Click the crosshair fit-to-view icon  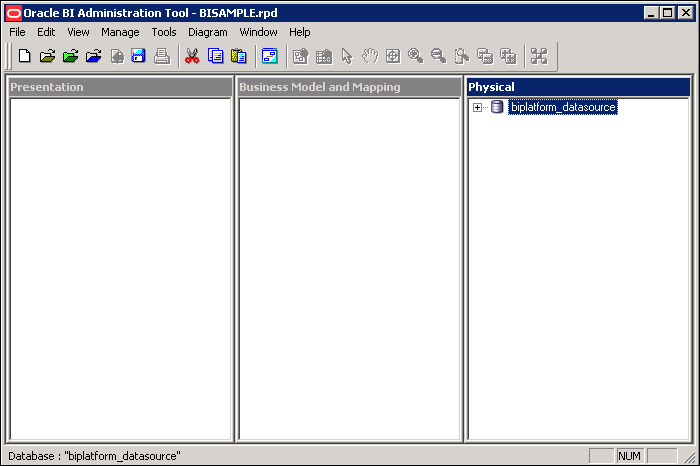(393, 56)
